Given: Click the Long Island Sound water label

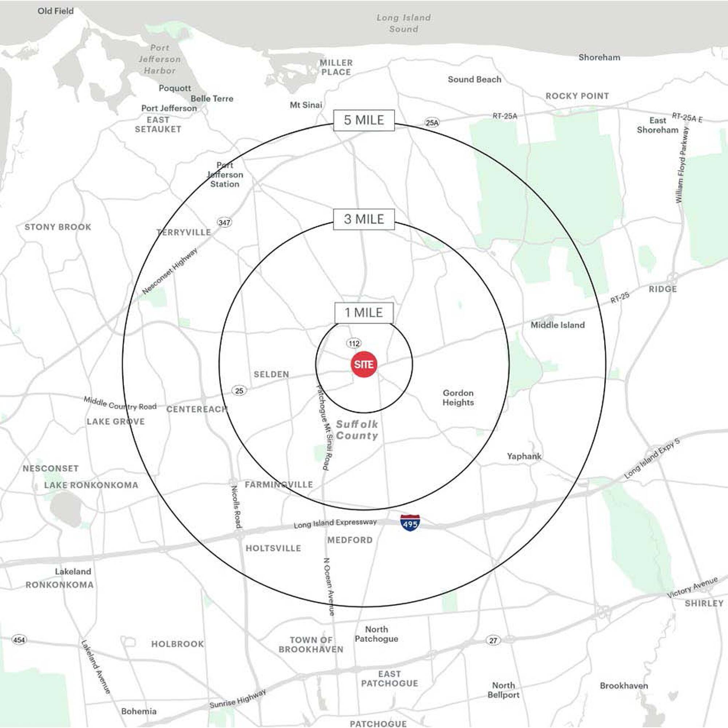Looking at the screenshot, I should click(x=404, y=23).
